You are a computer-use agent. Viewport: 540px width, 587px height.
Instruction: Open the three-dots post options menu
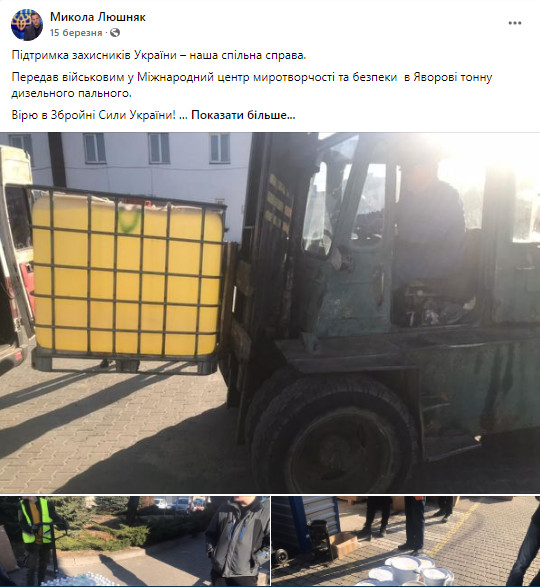click(x=515, y=23)
